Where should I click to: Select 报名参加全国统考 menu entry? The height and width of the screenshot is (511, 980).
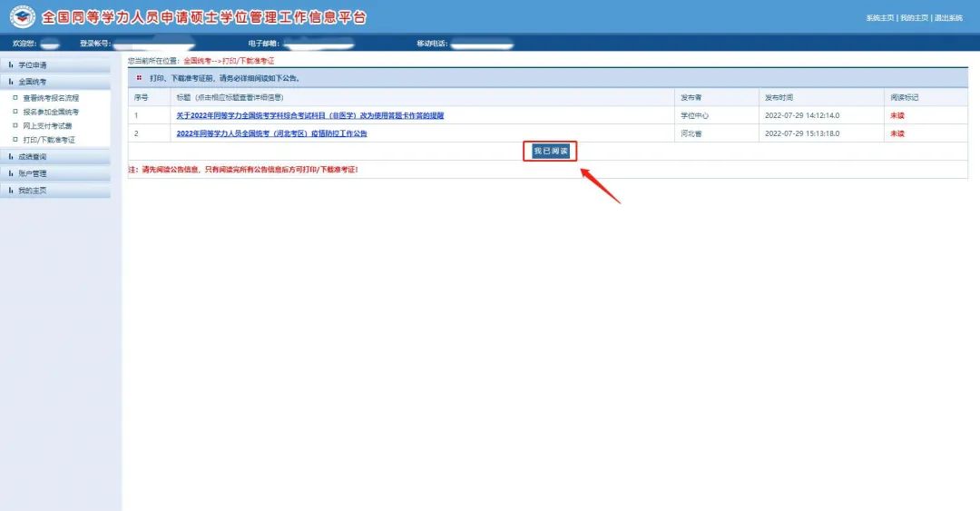tap(51, 112)
